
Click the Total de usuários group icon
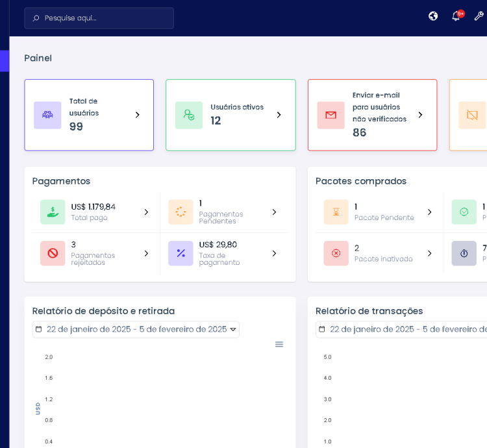tap(47, 115)
